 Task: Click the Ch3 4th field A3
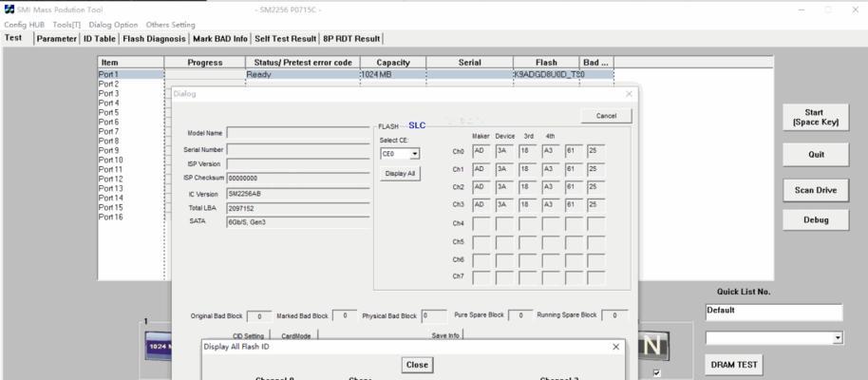pyautogui.click(x=550, y=204)
